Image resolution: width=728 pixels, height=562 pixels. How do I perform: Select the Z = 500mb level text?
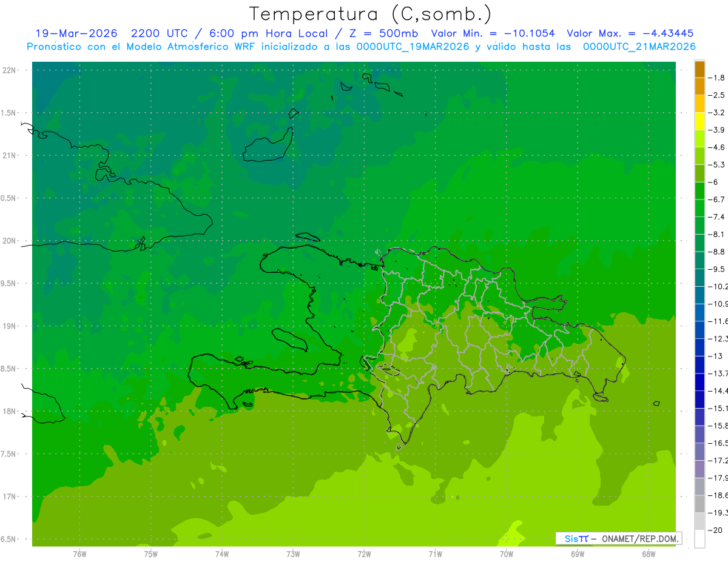[x=383, y=34]
